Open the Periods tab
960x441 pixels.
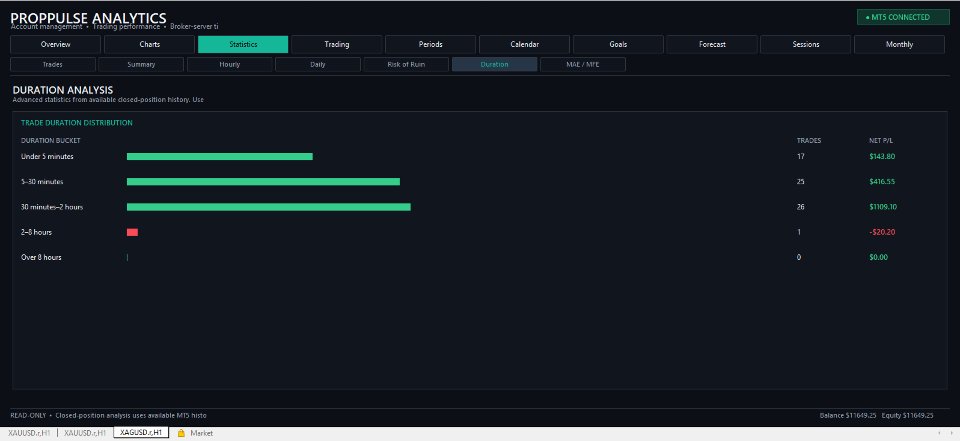pos(430,44)
